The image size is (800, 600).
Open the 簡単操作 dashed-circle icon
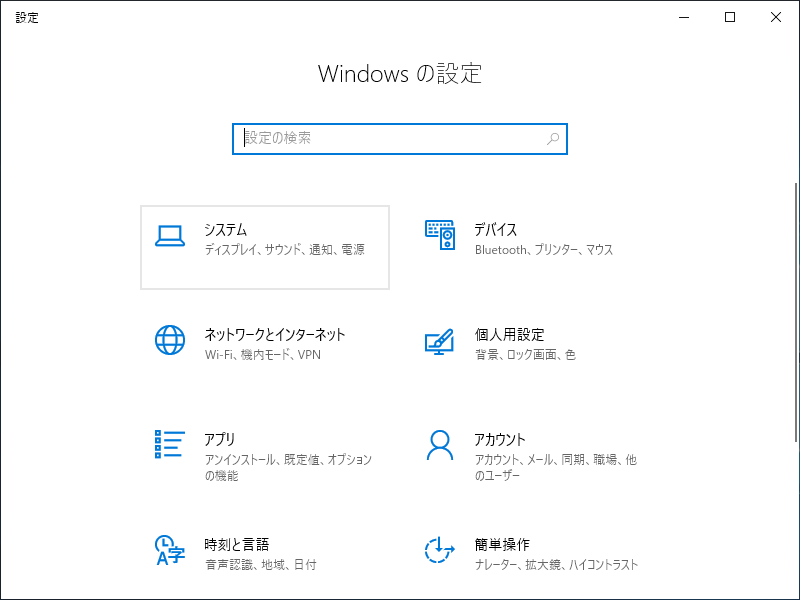coord(440,551)
